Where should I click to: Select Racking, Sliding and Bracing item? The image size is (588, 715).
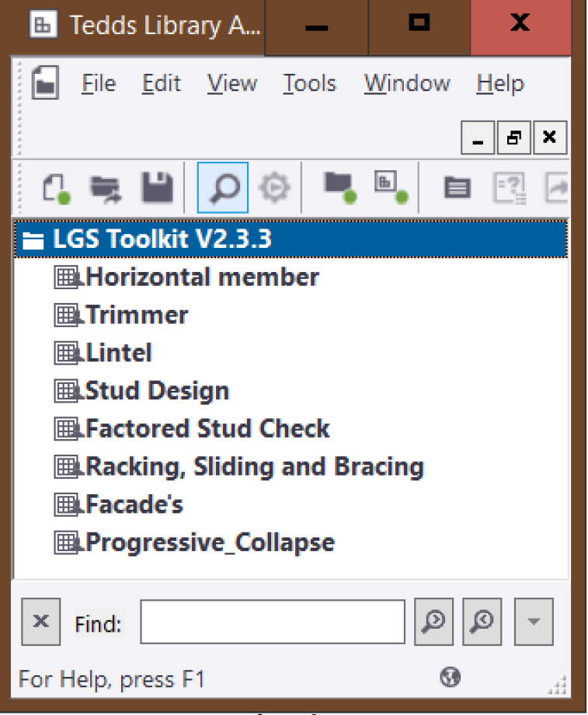click(254, 467)
